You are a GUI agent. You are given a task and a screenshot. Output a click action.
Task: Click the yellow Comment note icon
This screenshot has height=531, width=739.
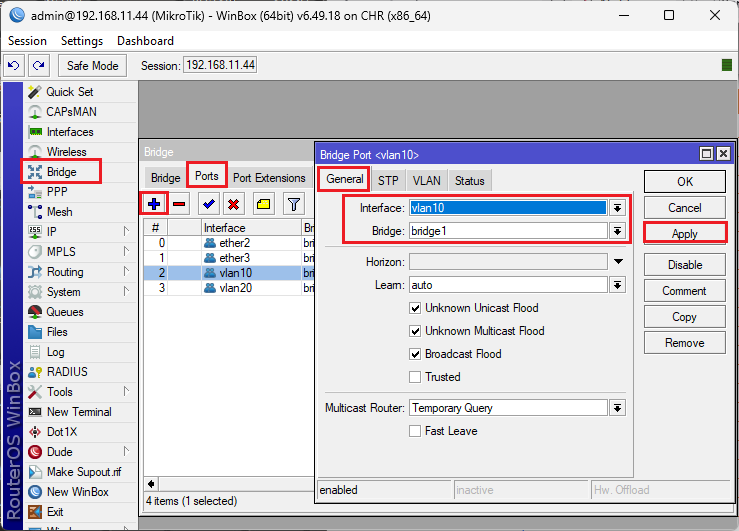click(263, 204)
